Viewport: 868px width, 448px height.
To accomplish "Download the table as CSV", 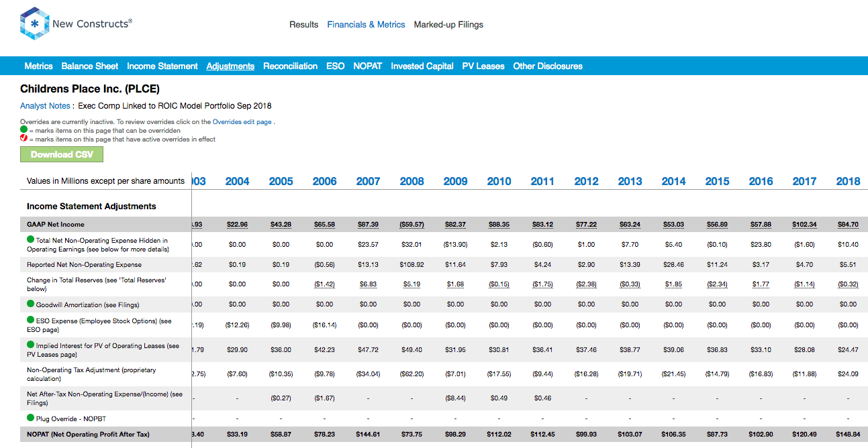I will pos(62,154).
